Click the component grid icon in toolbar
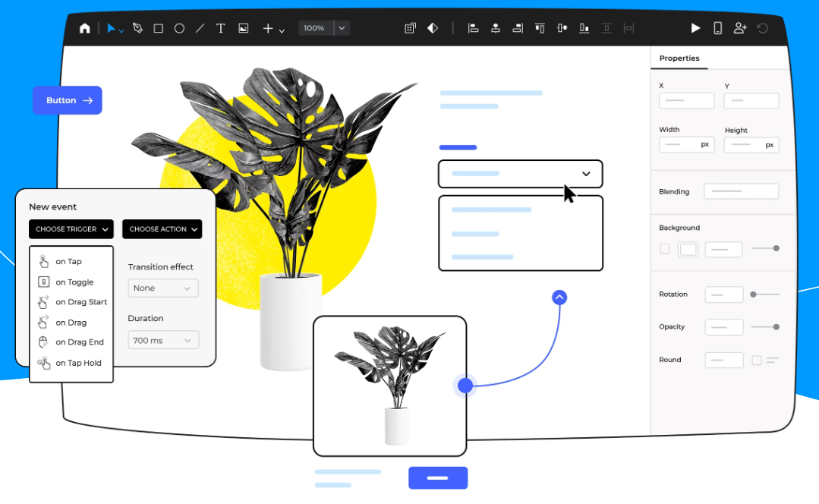 point(411,28)
